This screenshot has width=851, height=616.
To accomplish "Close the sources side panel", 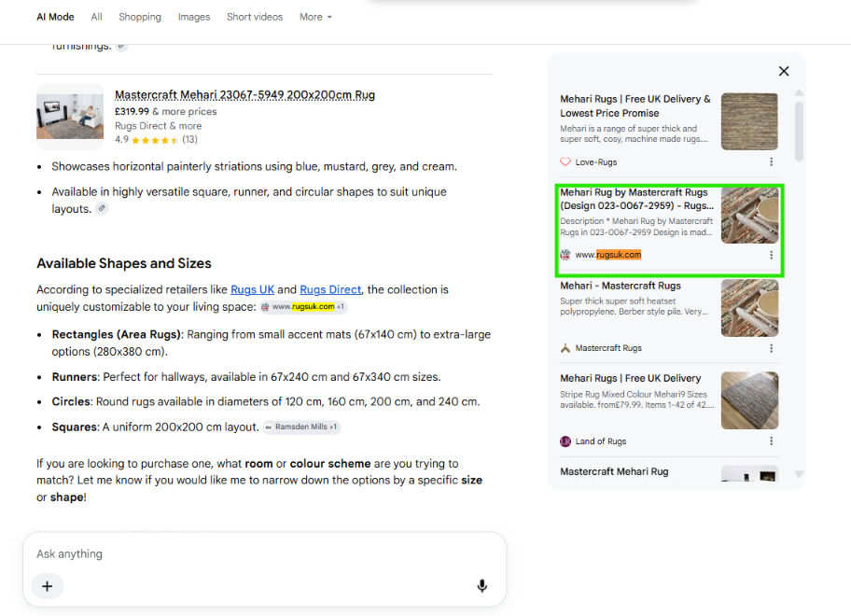I will [784, 71].
